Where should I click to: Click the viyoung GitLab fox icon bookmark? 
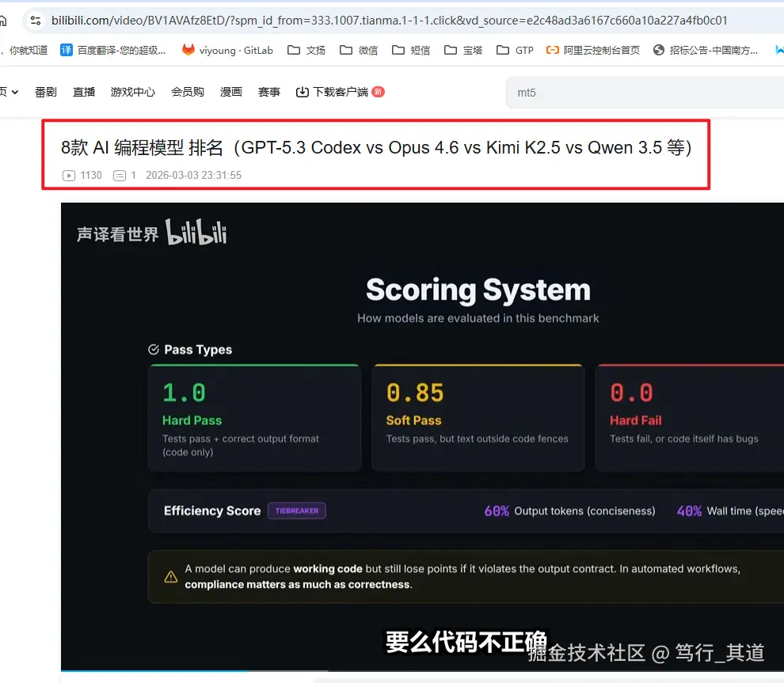[188, 50]
